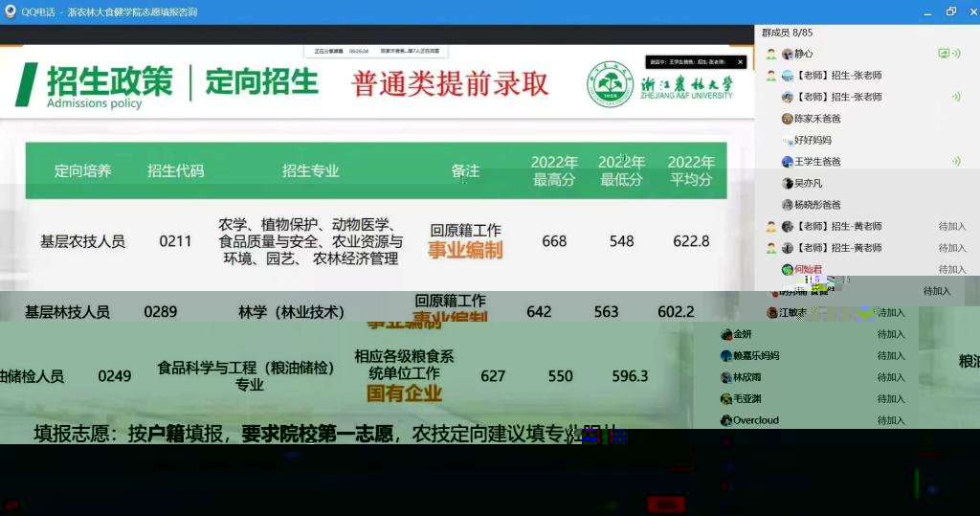
Task: Close the small black speaker notification popup
Action: click(x=740, y=62)
